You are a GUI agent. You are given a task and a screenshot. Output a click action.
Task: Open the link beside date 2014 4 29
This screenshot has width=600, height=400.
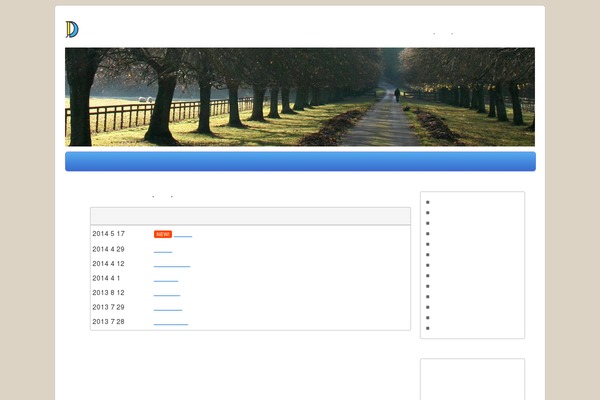(163, 250)
